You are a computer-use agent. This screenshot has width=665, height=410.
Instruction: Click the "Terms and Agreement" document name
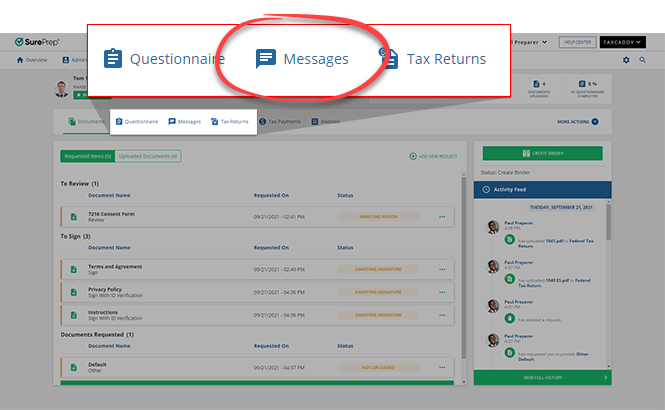click(115, 267)
